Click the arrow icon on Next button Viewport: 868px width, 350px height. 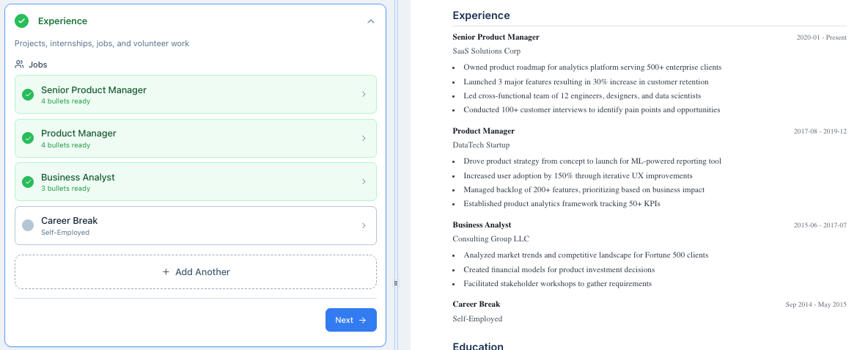[x=362, y=320]
